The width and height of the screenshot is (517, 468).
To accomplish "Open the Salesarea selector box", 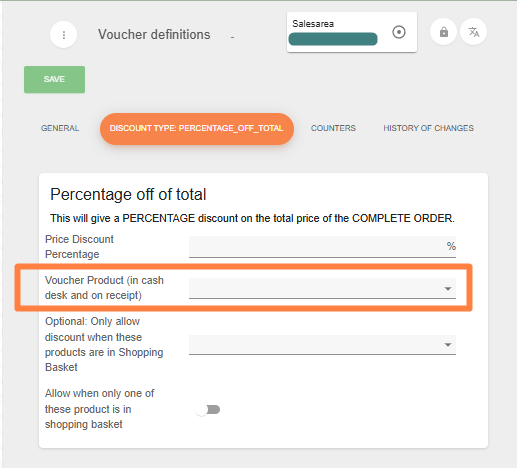I will point(352,32).
